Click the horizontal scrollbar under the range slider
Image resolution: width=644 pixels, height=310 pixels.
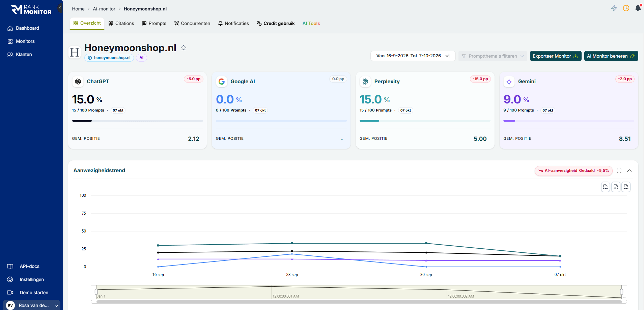coord(359,302)
